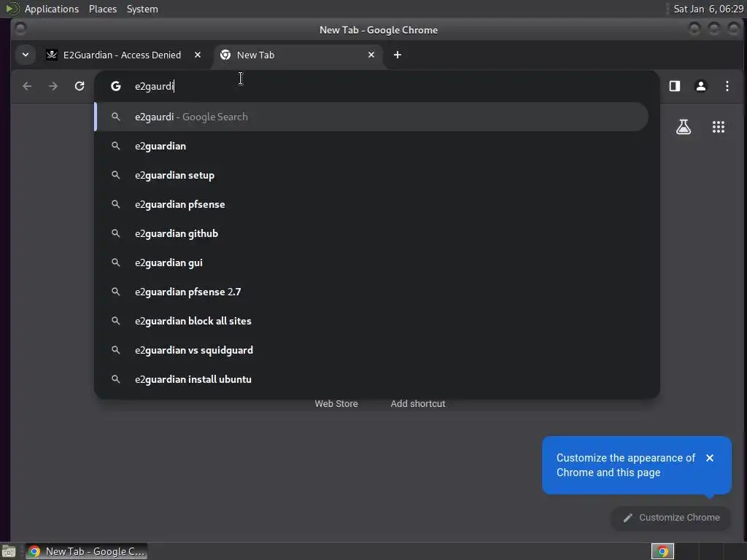Click the clock Sat Jan 6, 06:29
The image size is (747, 560).
point(708,9)
